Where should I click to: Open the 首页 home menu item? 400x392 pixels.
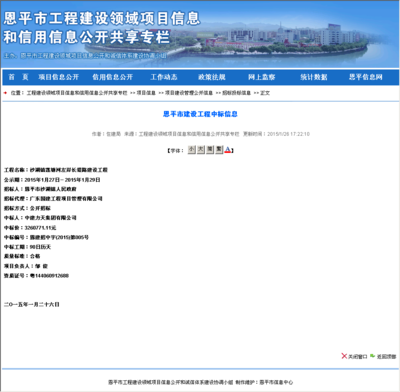[18, 77]
